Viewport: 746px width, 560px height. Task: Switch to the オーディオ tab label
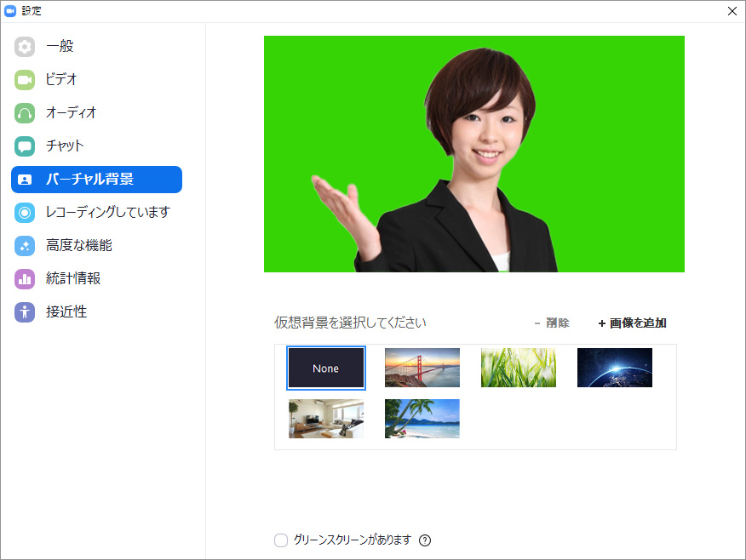point(72,113)
